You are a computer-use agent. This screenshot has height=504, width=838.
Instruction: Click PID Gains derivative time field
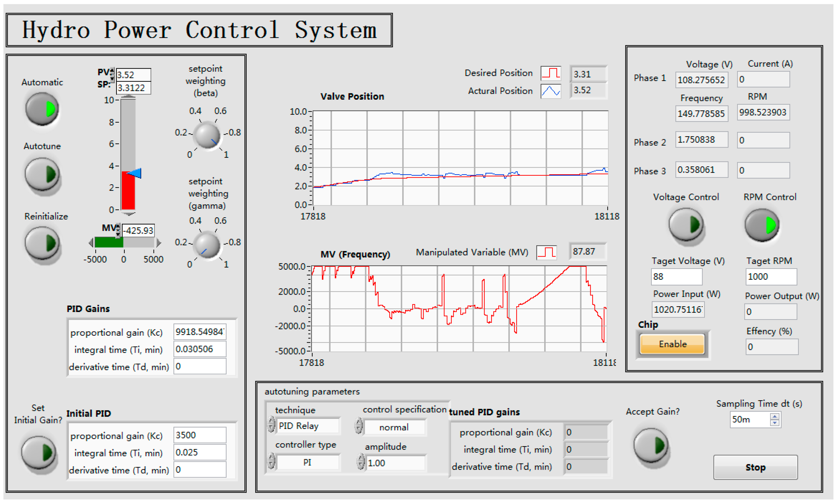coord(199,367)
